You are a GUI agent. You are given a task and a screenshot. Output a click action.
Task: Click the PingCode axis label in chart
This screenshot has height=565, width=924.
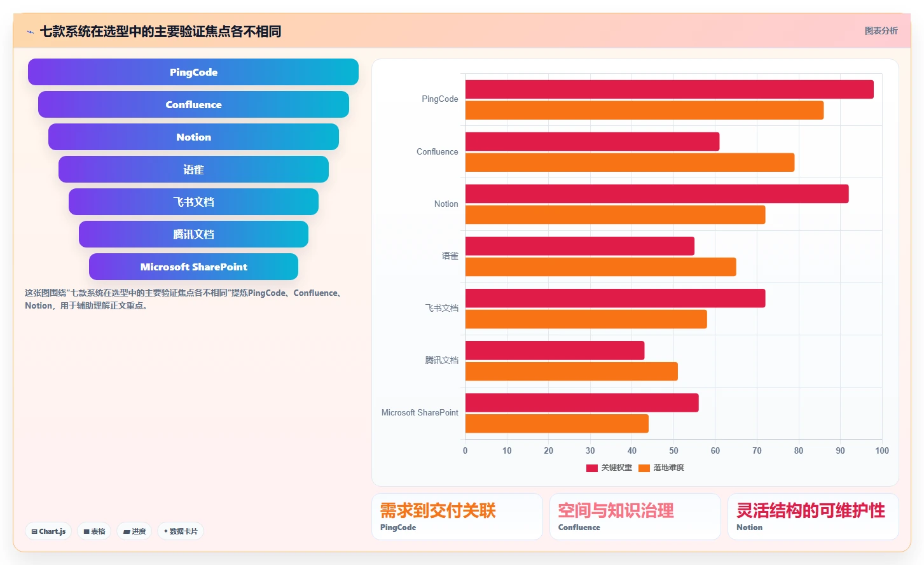tap(439, 99)
